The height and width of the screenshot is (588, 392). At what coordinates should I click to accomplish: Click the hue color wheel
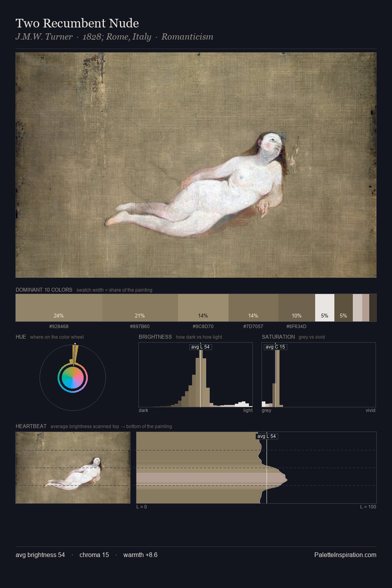73,378
